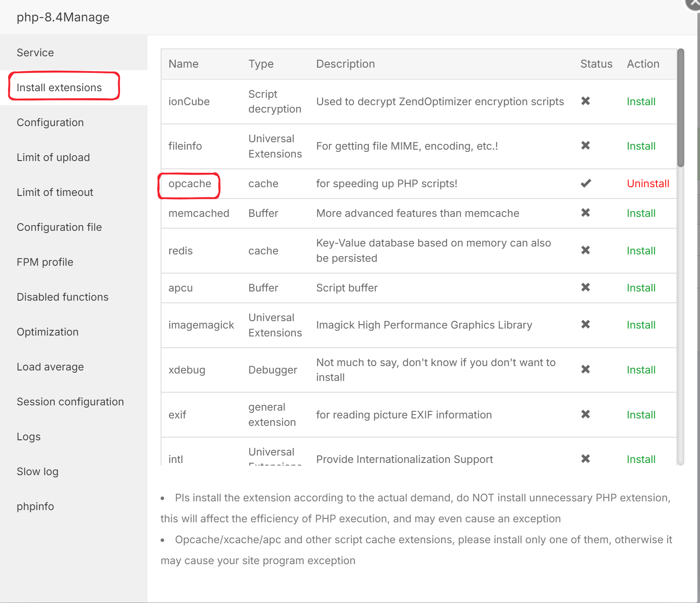The width and height of the screenshot is (700, 603).
Task: Open the Install extensions tab
Action: click(x=59, y=88)
